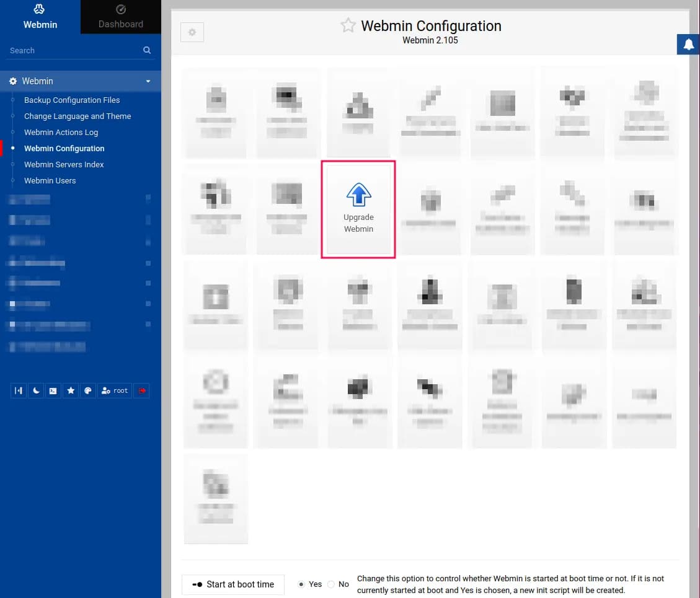Collapse the sidebar navigation menu

pos(19,390)
